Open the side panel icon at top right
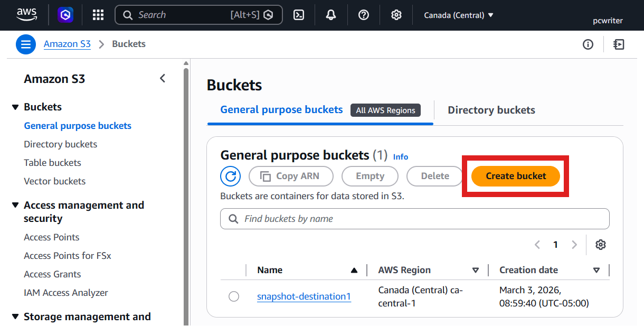The height and width of the screenshot is (326, 644). pyautogui.click(x=619, y=44)
